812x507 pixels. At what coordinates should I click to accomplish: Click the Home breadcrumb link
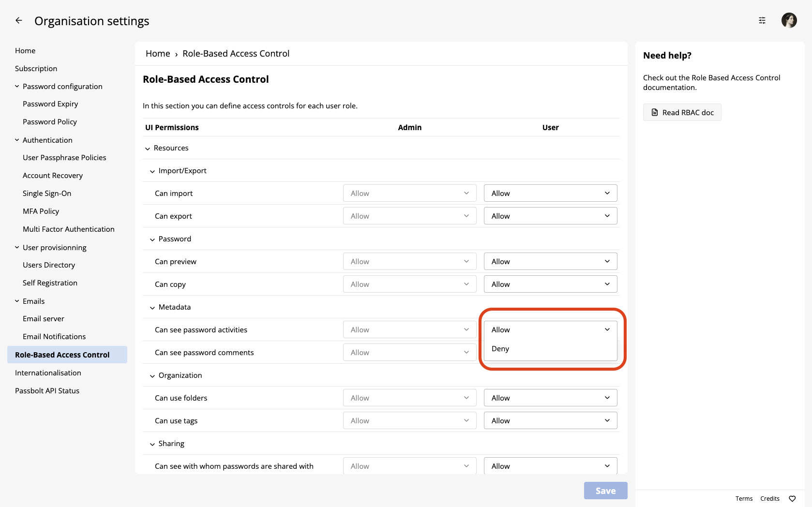tap(158, 54)
